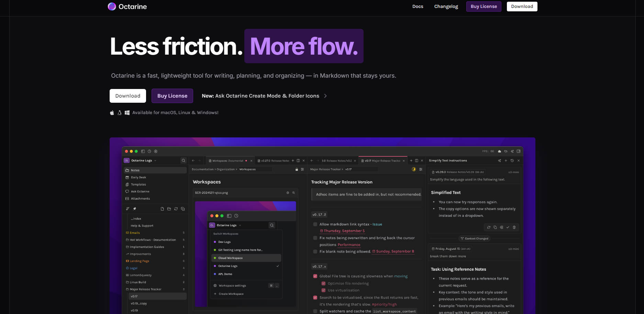Image resolution: width=644 pixels, height=314 pixels.
Task: Switch to the v0.17 Major Release Tracker tab
Action: (x=382, y=160)
